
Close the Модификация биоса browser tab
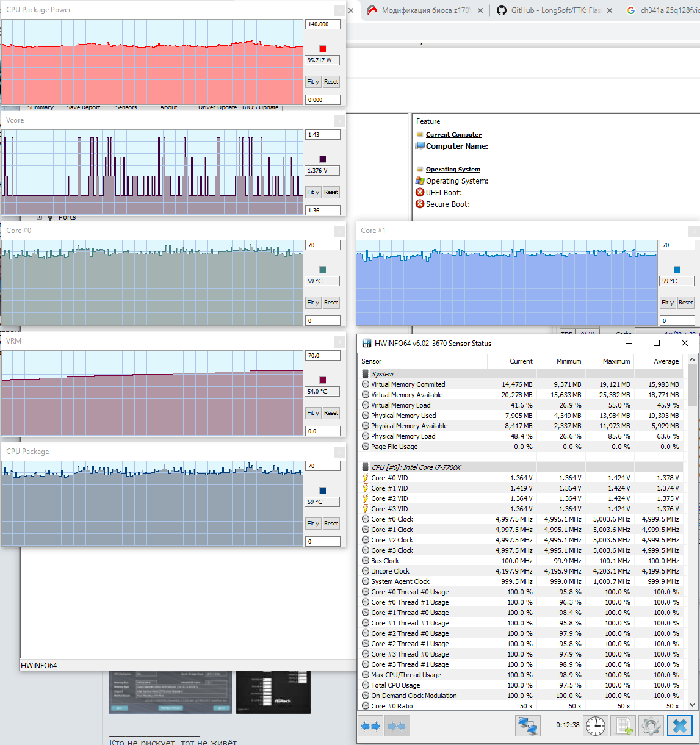click(480, 10)
